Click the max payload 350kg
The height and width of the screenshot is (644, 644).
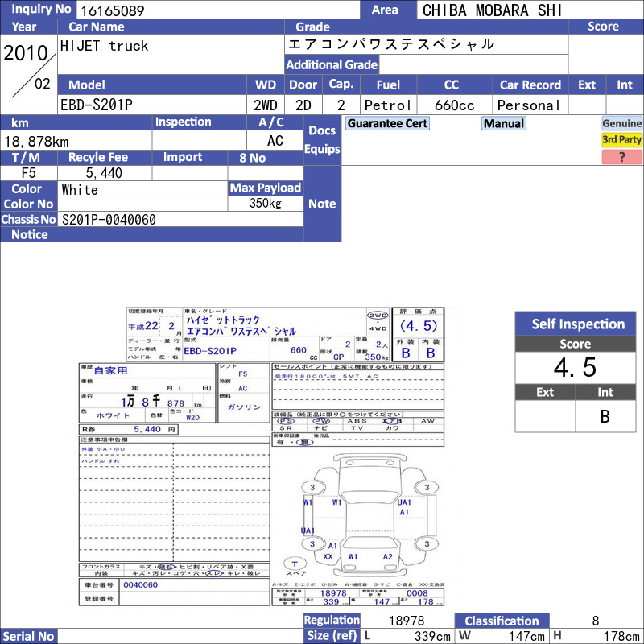(x=266, y=203)
